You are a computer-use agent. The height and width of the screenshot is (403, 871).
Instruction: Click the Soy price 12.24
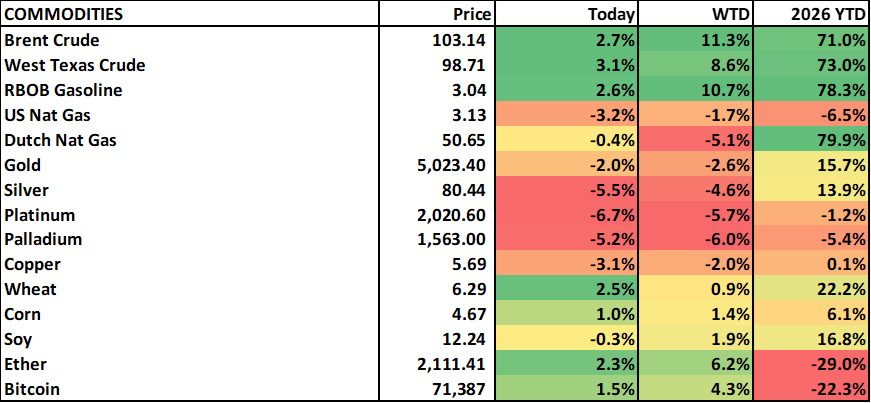[463, 339]
